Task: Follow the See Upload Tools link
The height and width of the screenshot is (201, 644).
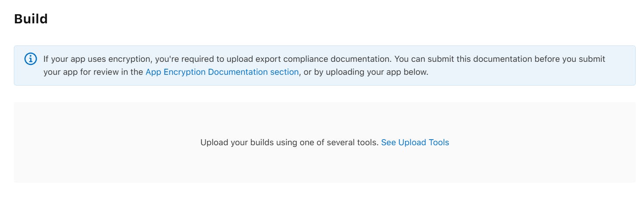Action: coord(415,143)
